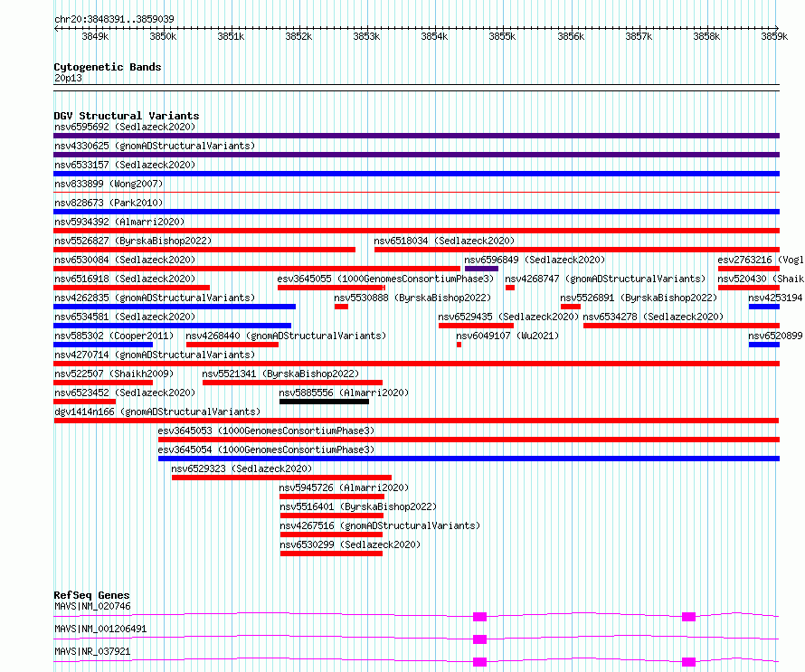Click first pink exon of MAVS|NM_020746
Viewport: 805px width, 672px height.
pos(479,617)
